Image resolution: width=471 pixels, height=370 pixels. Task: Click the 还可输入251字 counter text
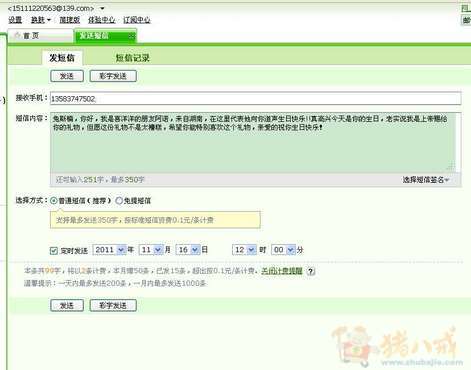click(x=100, y=180)
